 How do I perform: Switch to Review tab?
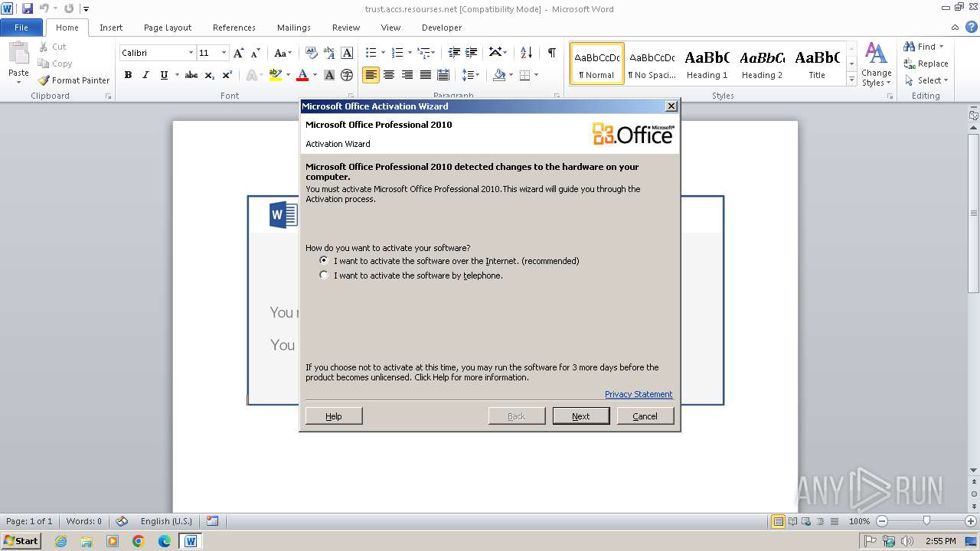346,28
